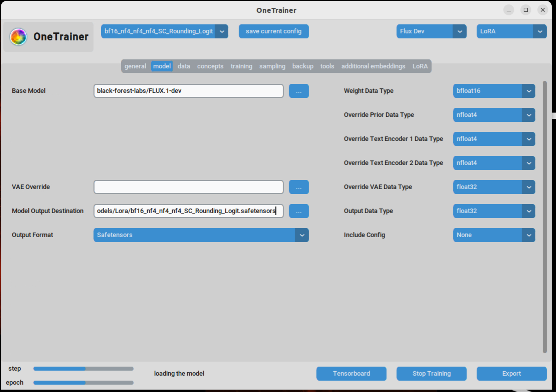Click the 'Include Config' label
Image resolution: width=556 pixels, height=392 pixels.
[364, 235]
